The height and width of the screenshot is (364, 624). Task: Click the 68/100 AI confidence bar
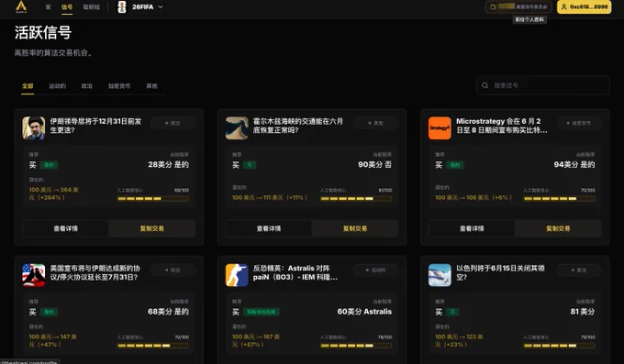coord(153,199)
